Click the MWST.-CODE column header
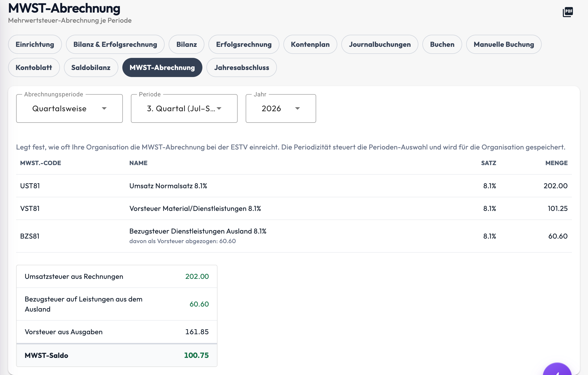 (41, 163)
